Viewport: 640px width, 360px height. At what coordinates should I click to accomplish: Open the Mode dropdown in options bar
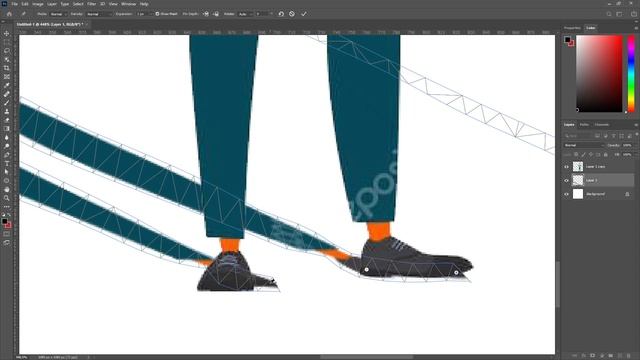coord(59,14)
